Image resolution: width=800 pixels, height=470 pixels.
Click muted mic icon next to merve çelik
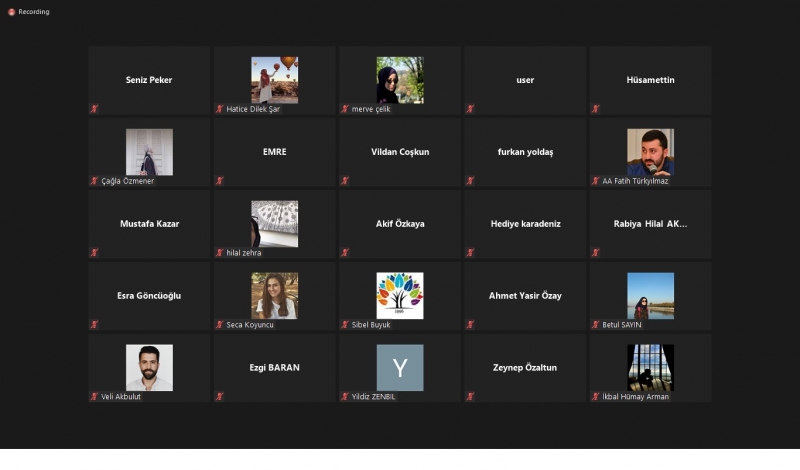345,109
